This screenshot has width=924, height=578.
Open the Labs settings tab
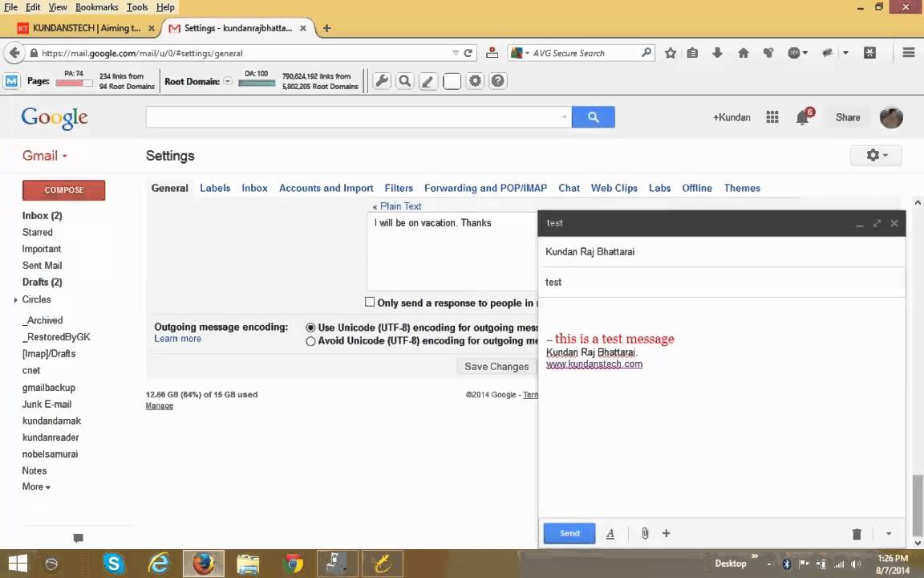[659, 188]
